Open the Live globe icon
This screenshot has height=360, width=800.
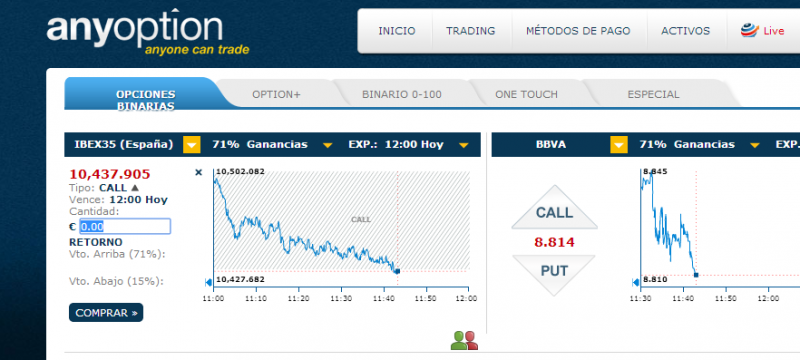pos(749,31)
